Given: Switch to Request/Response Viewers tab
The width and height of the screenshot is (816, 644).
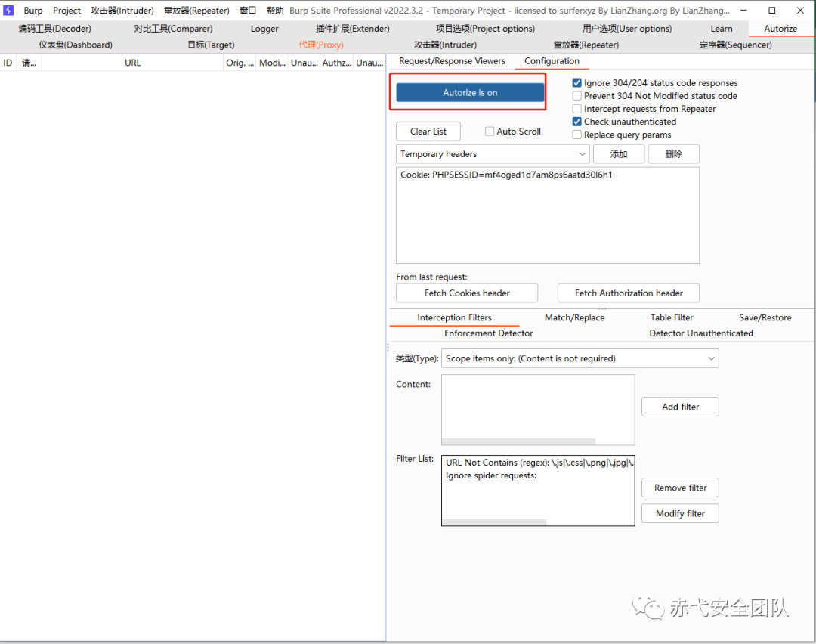Looking at the screenshot, I should click(x=452, y=61).
